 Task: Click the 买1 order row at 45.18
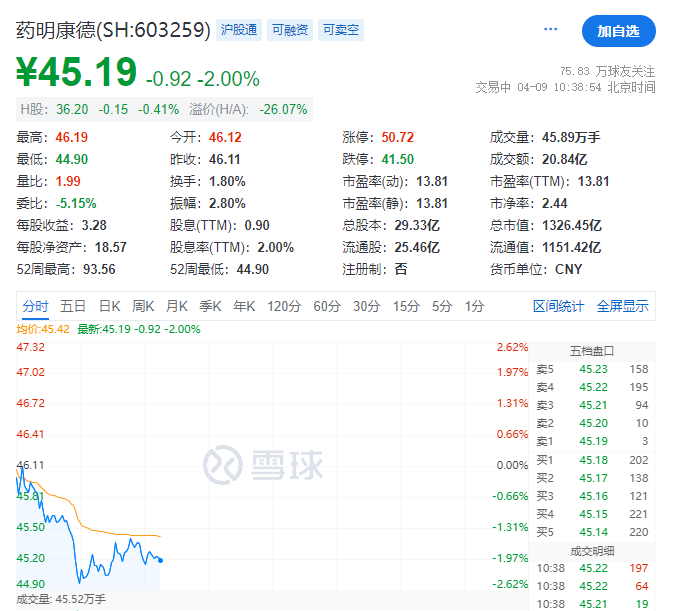click(592, 460)
